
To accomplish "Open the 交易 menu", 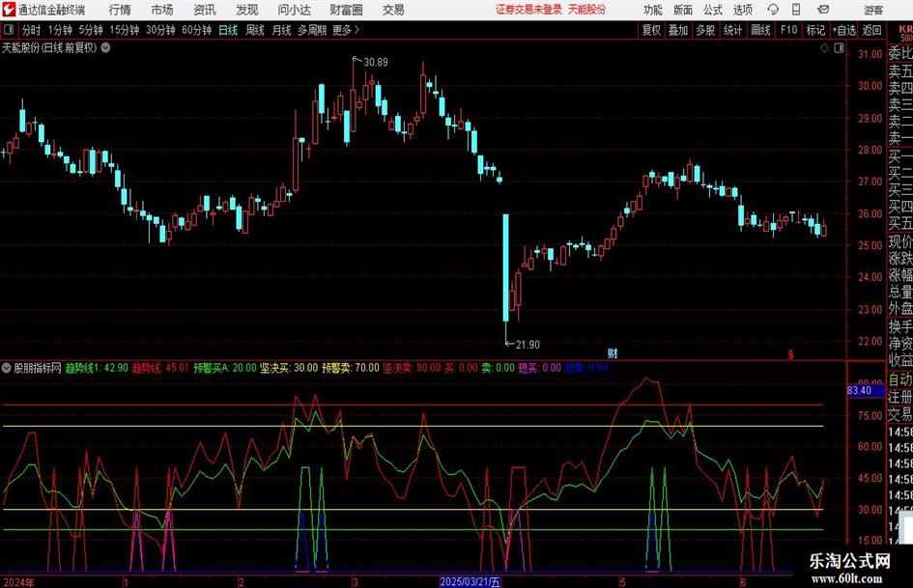I will click(x=393, y=10).
